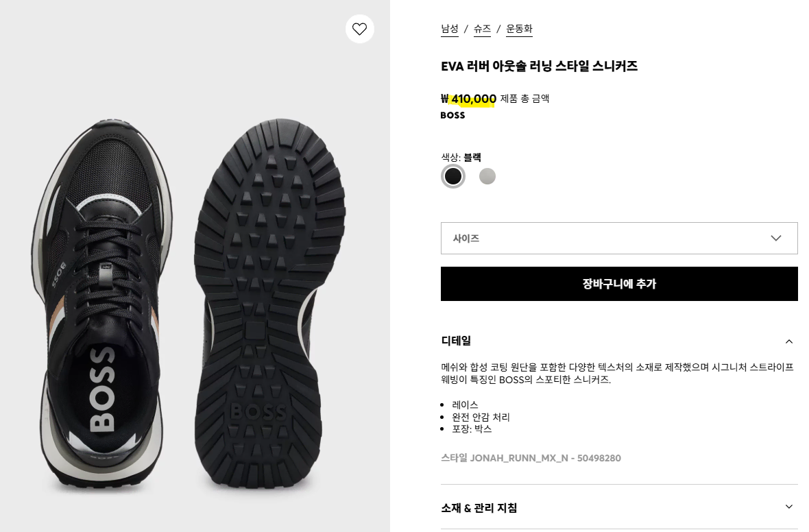Image resolution: width=809 pixels, height=532 pixels.
Task: Add sneaker to wishlist with heart icon
Action: [x=360, y=29]
